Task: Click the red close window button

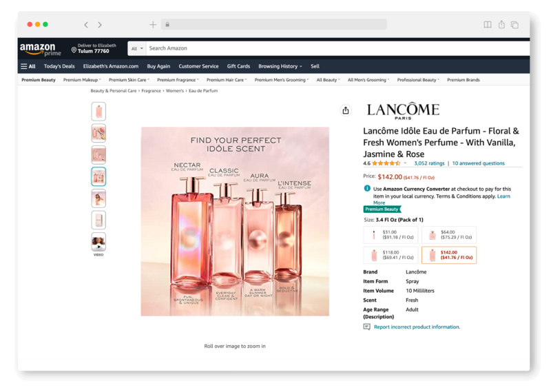Action: tap(30, 24)
